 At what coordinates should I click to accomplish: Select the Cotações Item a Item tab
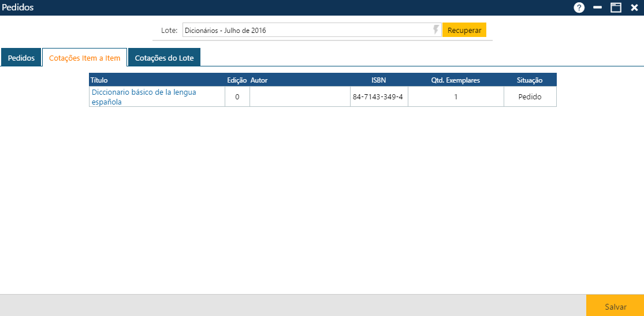tap(85, 58)
